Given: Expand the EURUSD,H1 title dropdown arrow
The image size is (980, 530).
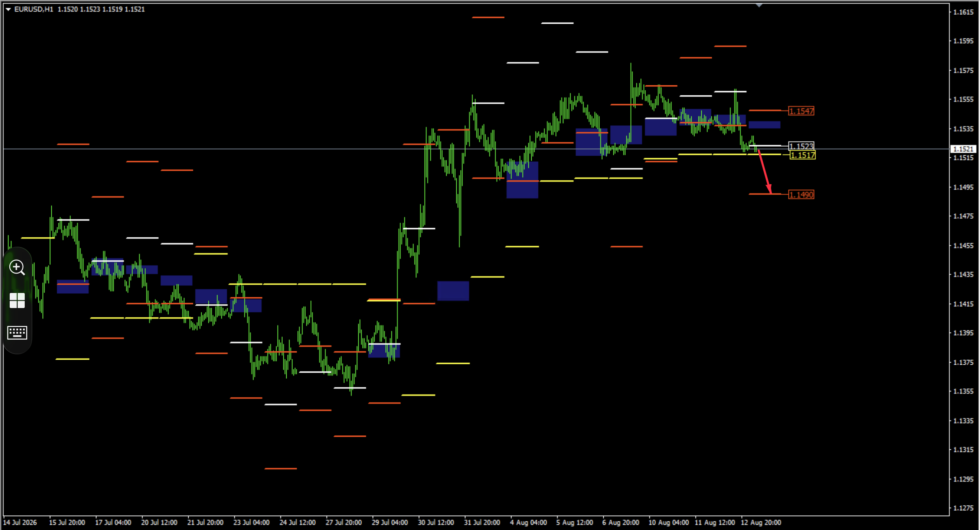Looking at the screenshot, I should (x=8, y=9).
